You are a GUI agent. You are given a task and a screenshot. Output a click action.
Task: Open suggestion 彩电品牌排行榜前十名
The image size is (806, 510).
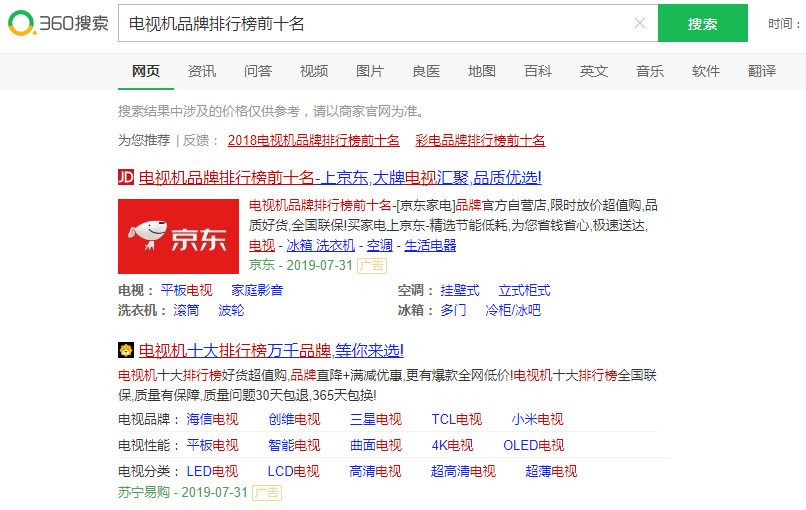[480, 140]
